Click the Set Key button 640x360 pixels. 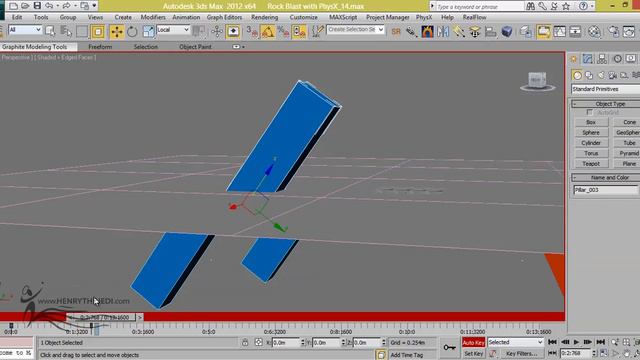[x=473, y=353]
